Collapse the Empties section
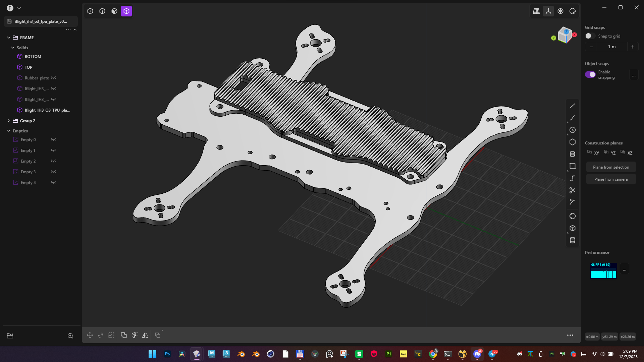The width and height of the screenshot is (644, 362). (x=9, y=131)
